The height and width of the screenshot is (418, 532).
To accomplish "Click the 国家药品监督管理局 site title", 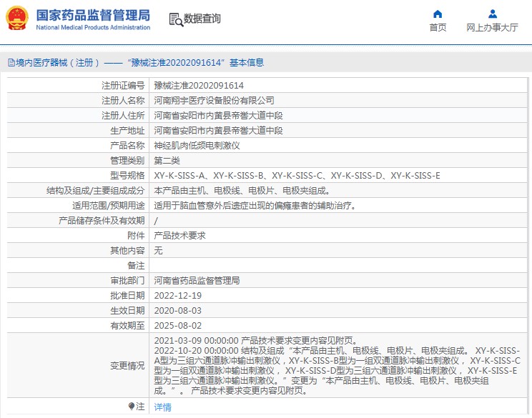I will pos(92,15).
